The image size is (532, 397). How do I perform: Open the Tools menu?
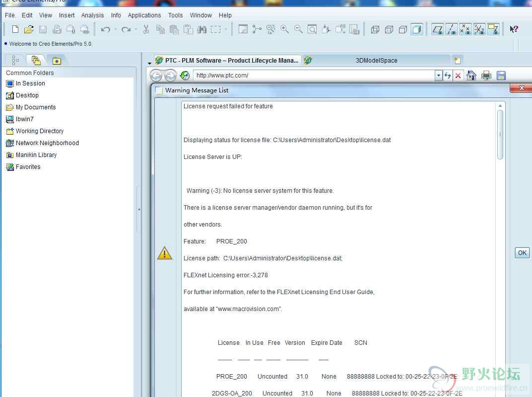pyautogui.click(x=175, y=15)
